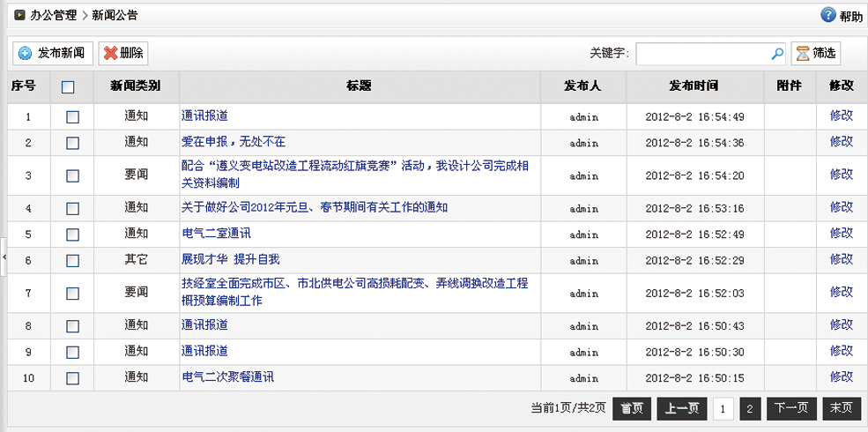Select the checkbox for row 10
Screen dimensions: 868x432
(72, 377)
